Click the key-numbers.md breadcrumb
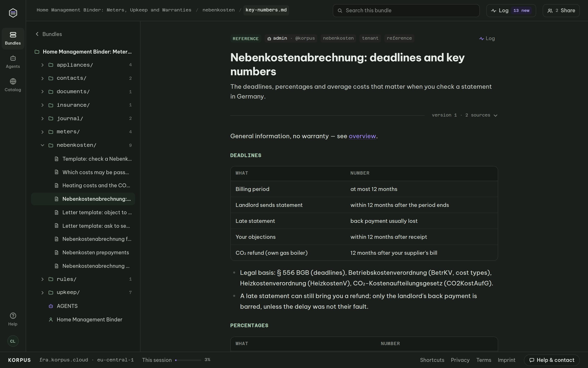 [x=266, y=10]
